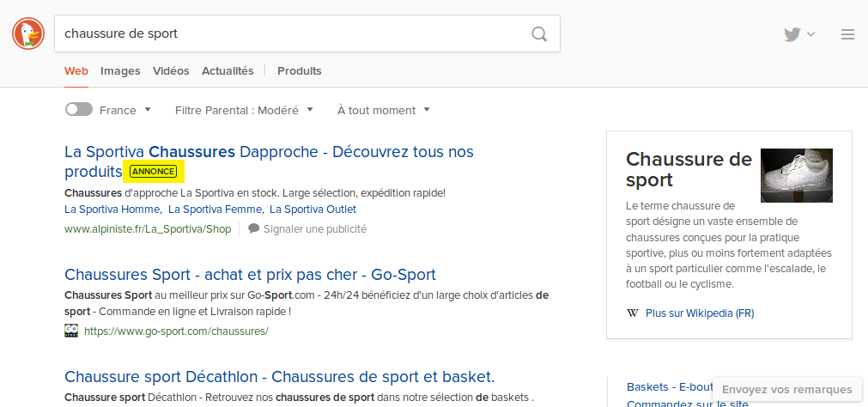The image size is (868, 407).
Task: Click the search input field
Action: [x=292, y=34]
